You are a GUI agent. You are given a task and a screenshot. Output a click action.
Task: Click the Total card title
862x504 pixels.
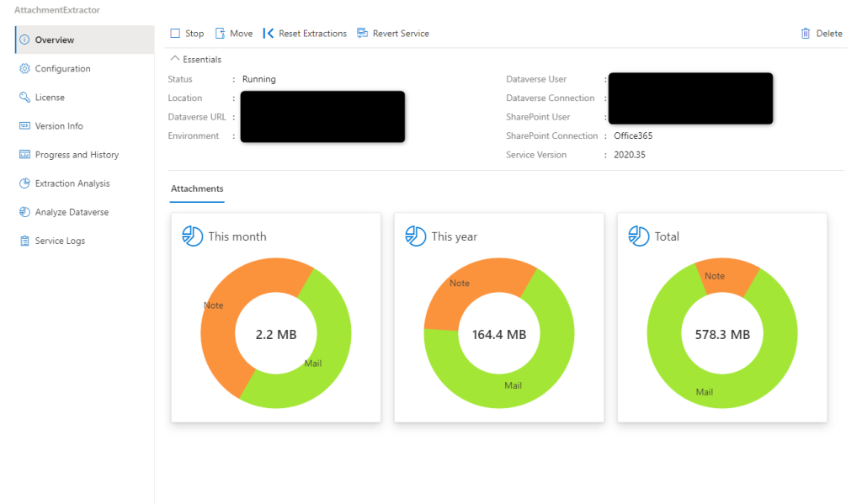pos(667,236)
